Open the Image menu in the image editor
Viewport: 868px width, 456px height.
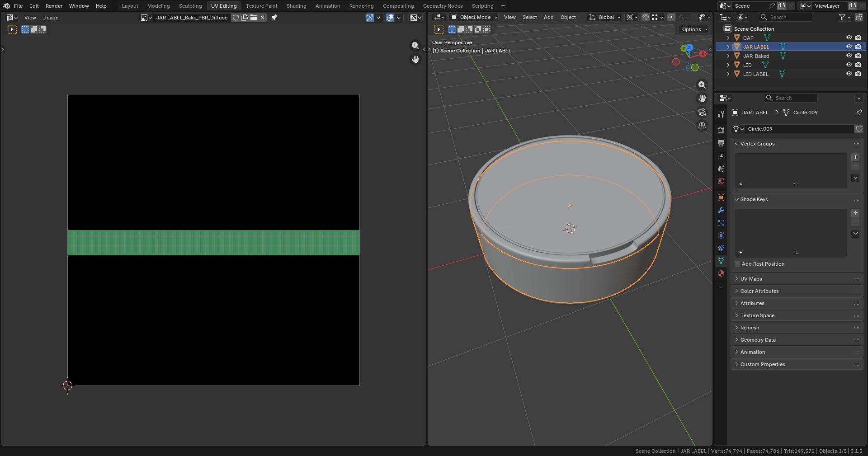pyautogui.click(x=51, y=18)
